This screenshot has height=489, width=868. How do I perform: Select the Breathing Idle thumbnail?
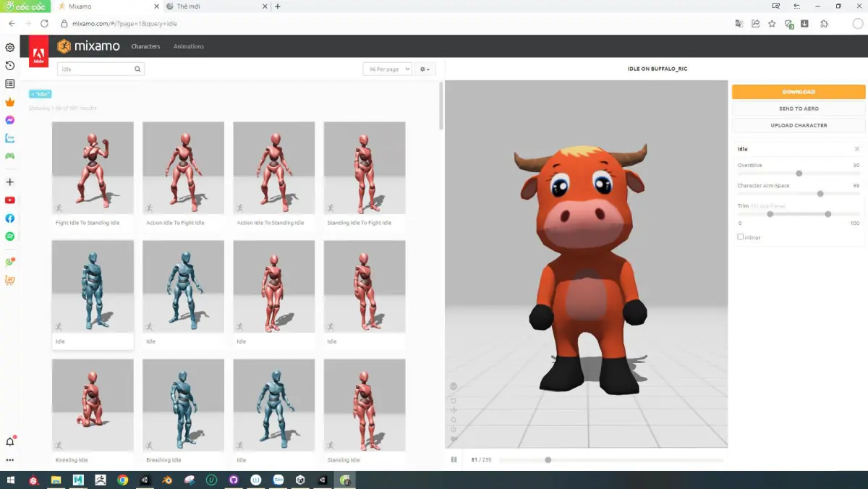tap(183, 405)
